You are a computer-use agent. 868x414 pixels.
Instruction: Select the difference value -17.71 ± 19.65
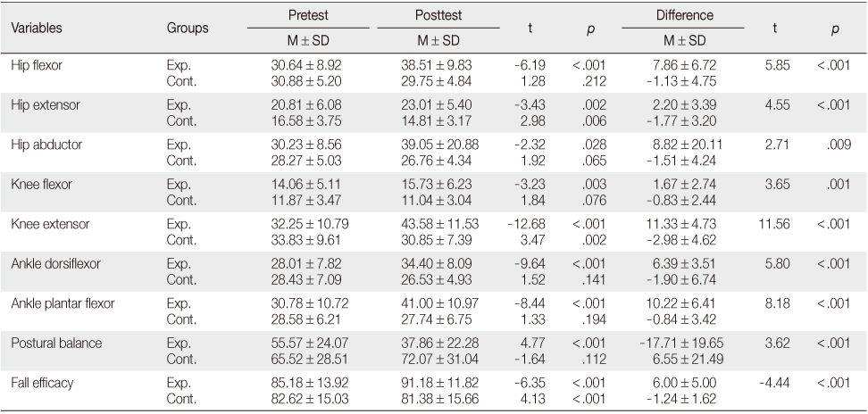(681, 344)
